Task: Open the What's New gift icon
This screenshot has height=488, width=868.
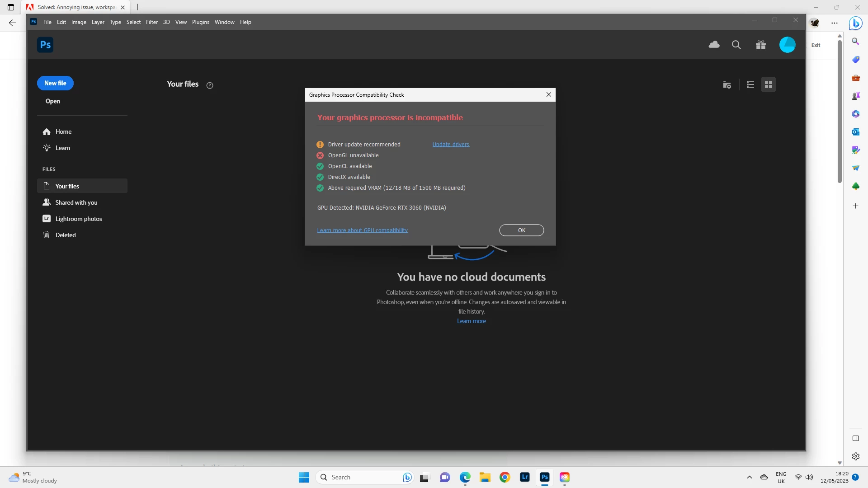Action: 761,45
